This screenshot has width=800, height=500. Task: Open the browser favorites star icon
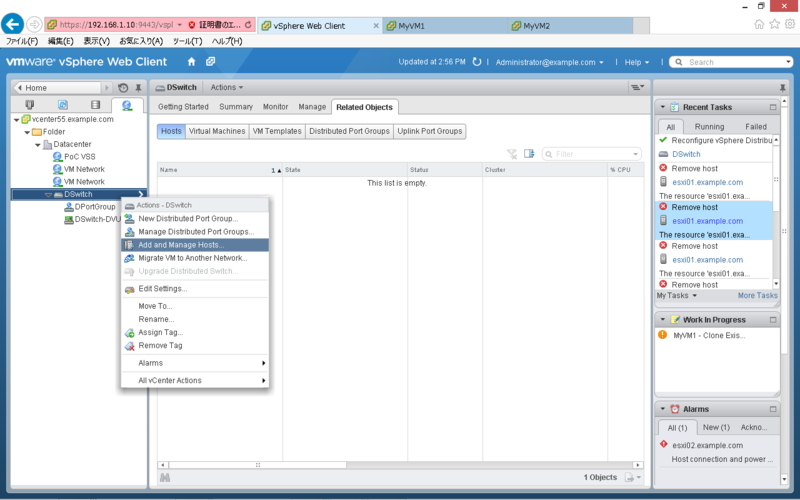tap(774, 24)
